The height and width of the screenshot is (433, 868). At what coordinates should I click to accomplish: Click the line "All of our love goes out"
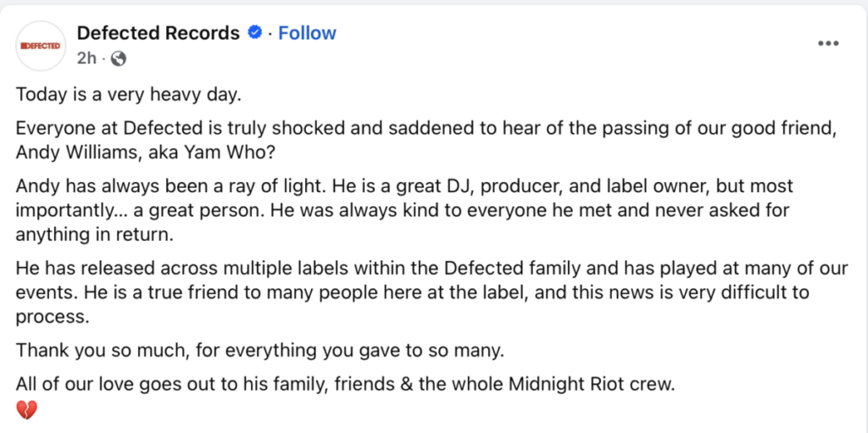347,384
